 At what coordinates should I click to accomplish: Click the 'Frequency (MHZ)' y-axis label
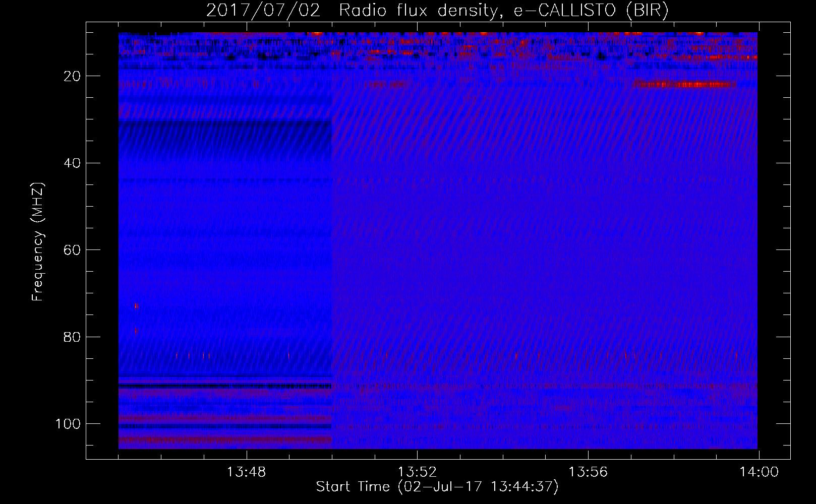38,242
